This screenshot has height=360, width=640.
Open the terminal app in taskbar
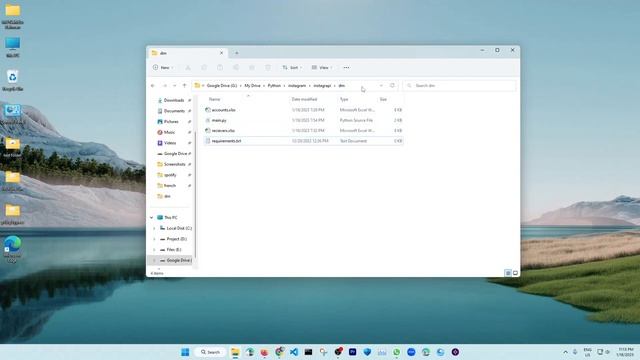[309, 352]
